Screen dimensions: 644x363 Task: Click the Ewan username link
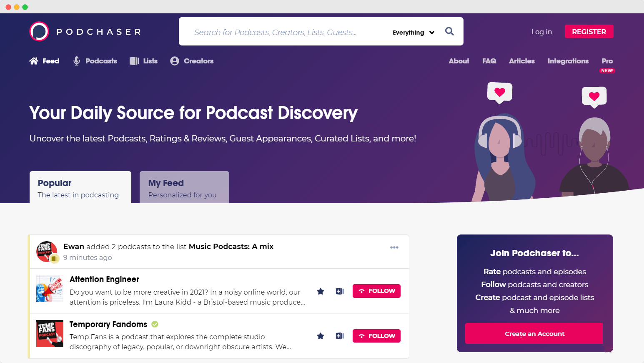pos(74,247)
